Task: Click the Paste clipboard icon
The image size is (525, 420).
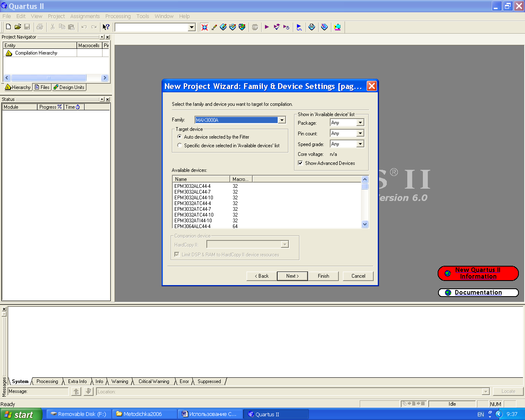Action: 71,27
